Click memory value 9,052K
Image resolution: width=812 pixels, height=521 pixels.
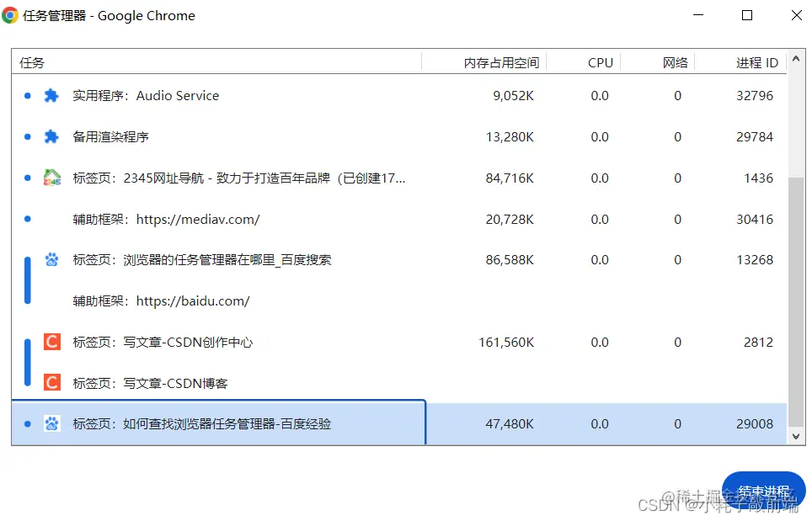(x=513, y=96)
